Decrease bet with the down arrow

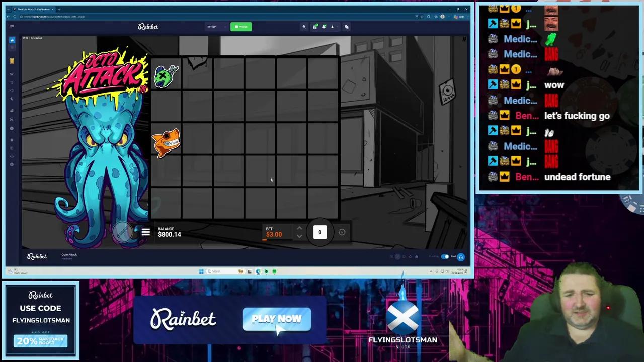299,236
